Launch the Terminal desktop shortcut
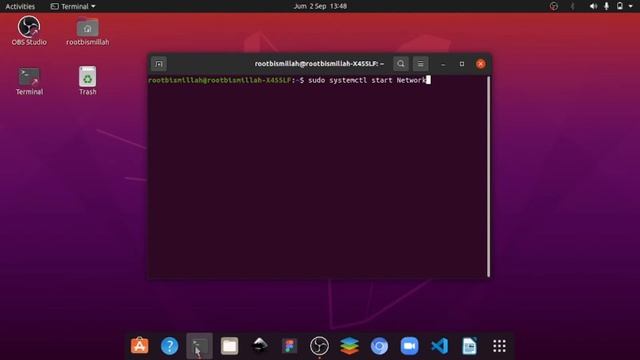This screenshot has width=640, height=360. click(x=29, y=81)
